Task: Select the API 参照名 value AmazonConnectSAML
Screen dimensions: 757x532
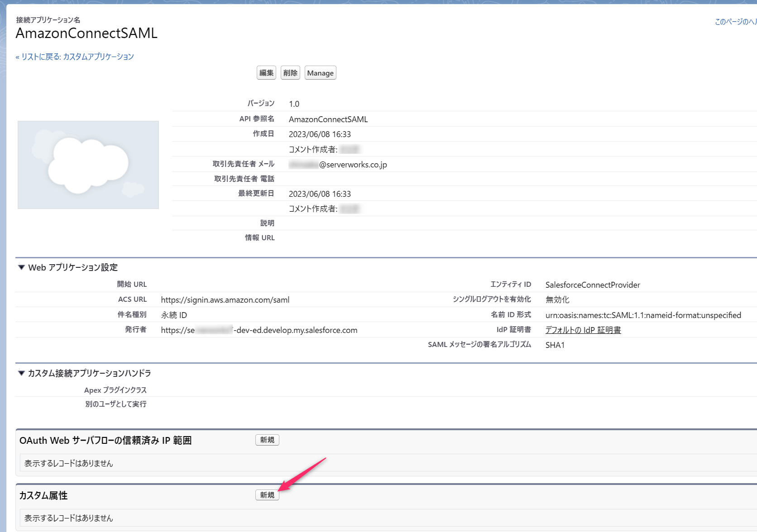Action: click(328, 119)
